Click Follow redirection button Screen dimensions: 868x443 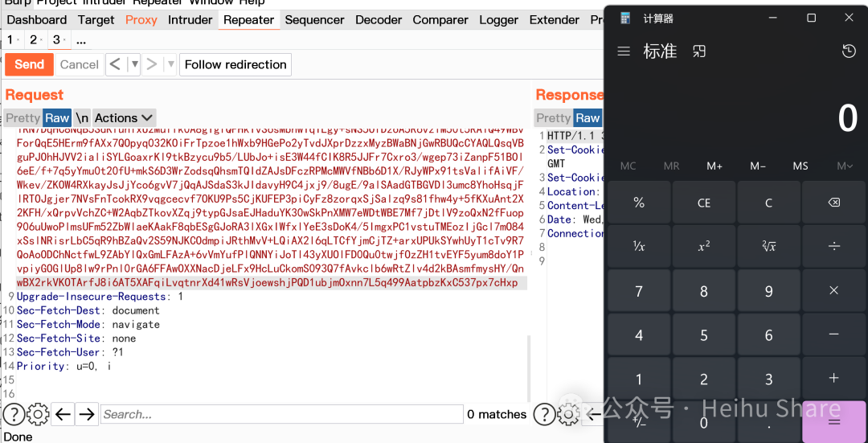coord(235,65)
